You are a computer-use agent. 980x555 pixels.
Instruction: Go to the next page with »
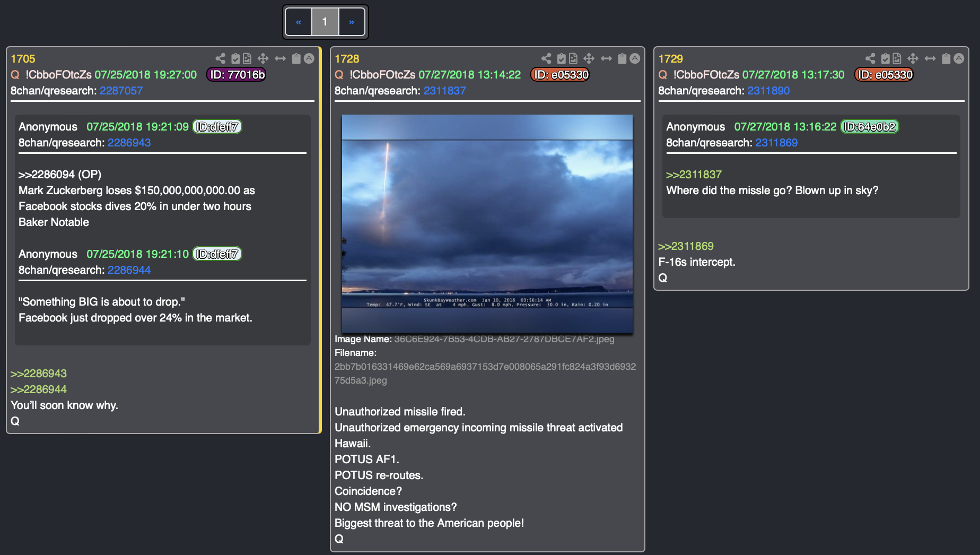352,22
